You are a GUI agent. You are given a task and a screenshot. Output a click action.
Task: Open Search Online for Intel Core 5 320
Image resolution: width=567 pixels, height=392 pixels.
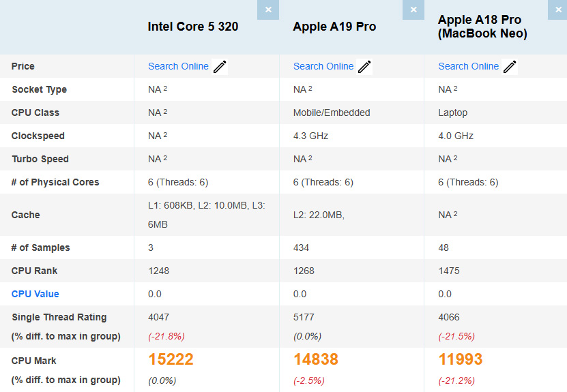(x=178, y=66)
